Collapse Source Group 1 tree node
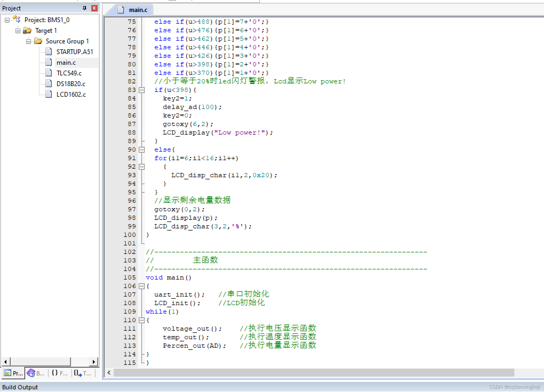Viewport: 544px width, 392px height. (x=29, y=42)
